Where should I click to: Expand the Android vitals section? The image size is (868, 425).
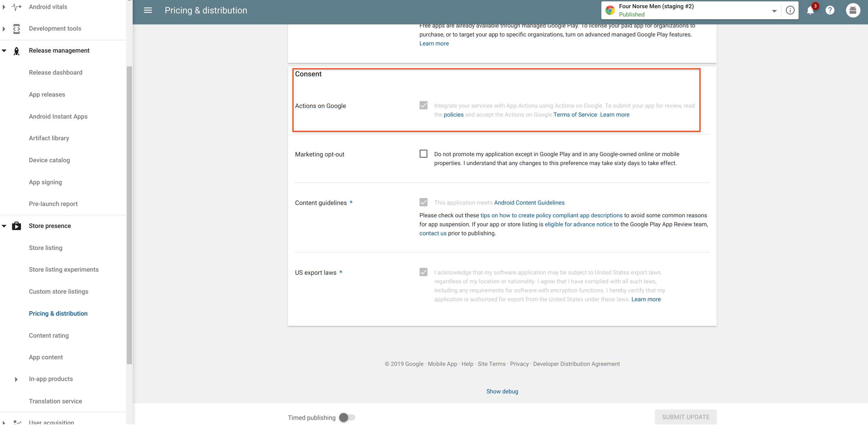pos(4,7)
